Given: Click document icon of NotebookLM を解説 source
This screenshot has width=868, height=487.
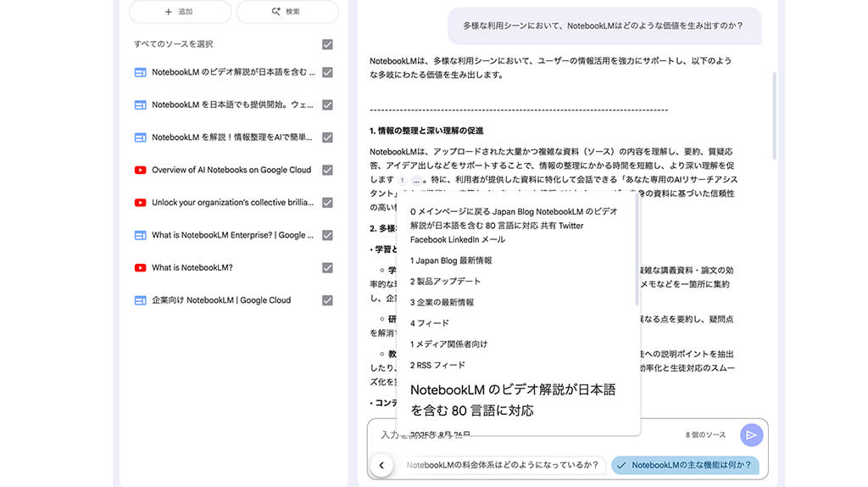Looking at the screenshot, I should click(140, 137).
